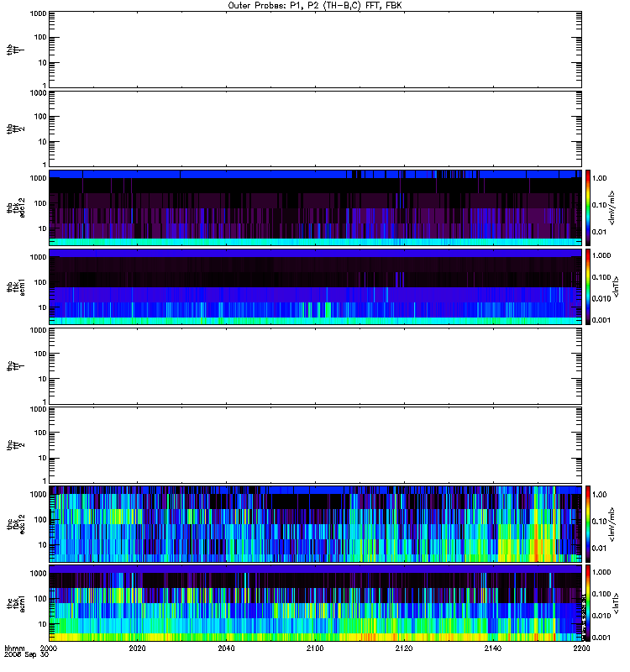The height and width of the screenshot is (672, 630).
Task: Click '0.01' on thc edc12 color bar scale
Action: click(600, 549)
